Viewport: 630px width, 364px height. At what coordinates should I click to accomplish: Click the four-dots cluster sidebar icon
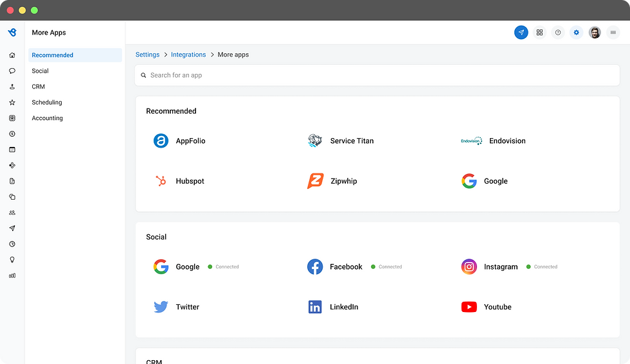tap(12, 166)
